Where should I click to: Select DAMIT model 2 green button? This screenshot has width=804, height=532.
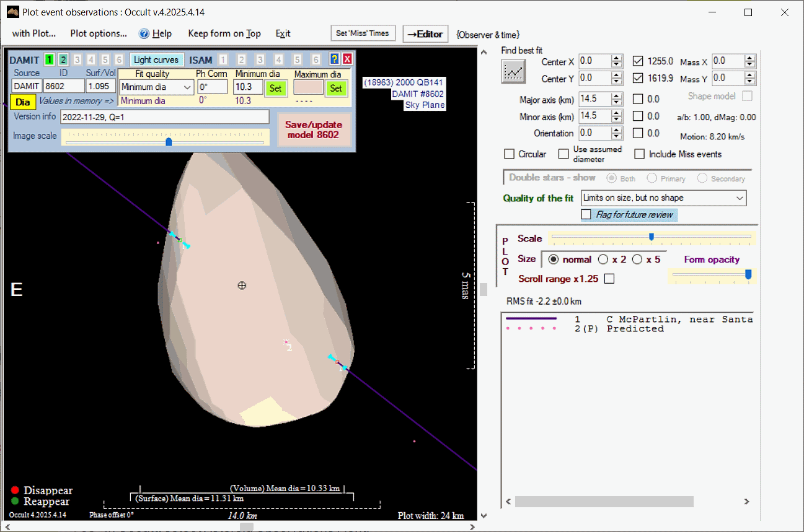(63, 60)
